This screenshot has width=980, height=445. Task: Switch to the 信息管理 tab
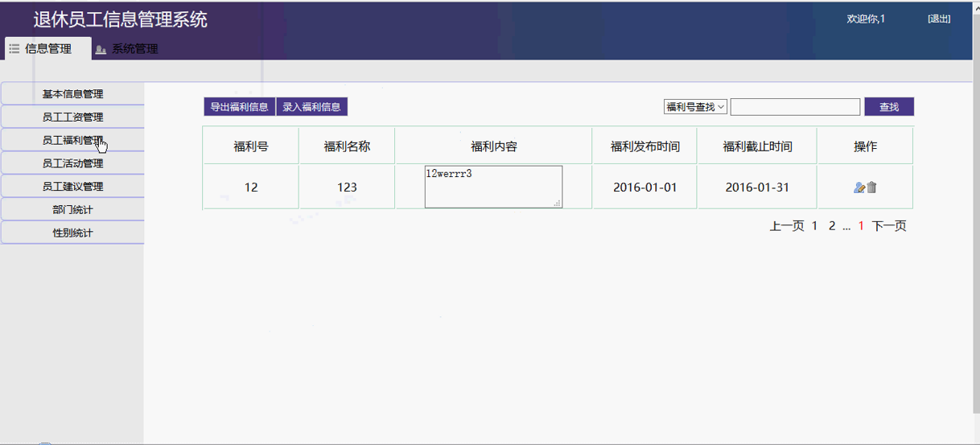click(47, 48)
